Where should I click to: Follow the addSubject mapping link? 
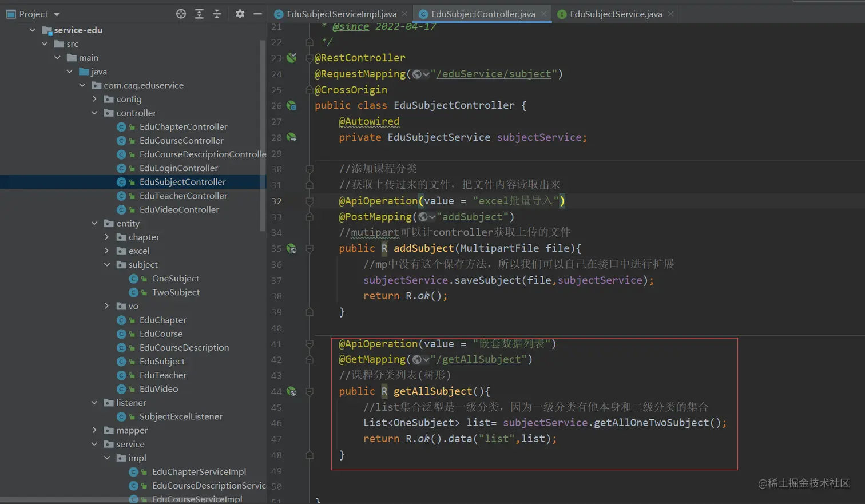click(x=472, y=217)
